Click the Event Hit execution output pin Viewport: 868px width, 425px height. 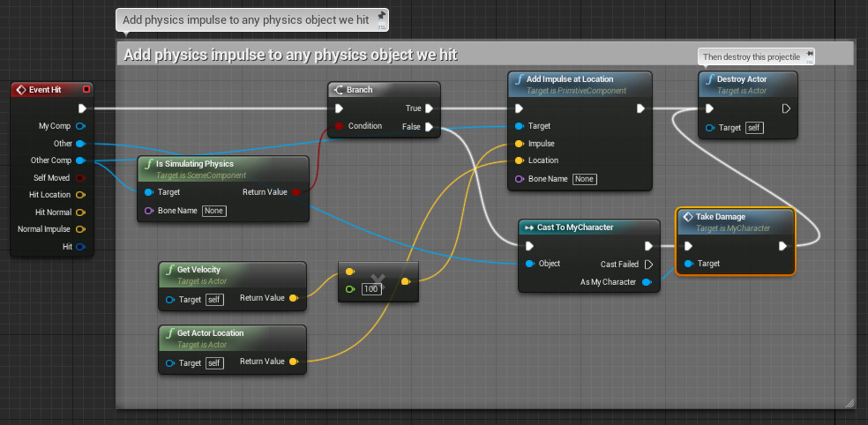[82, 108]
